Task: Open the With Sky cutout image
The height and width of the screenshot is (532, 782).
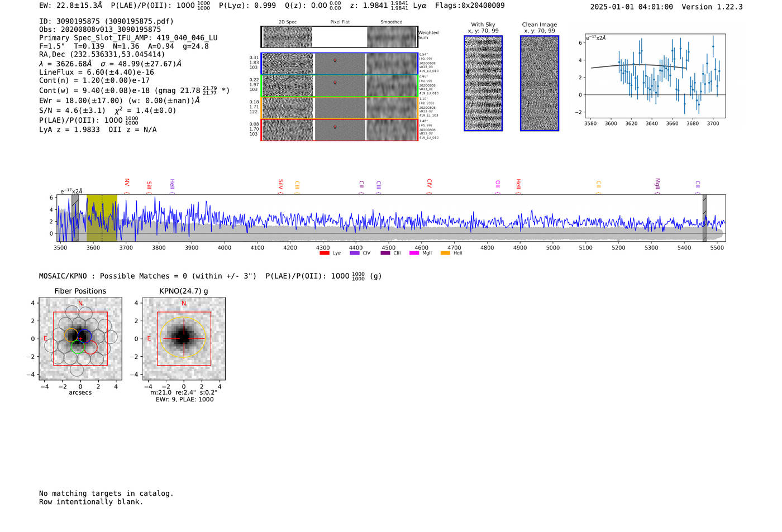Action: pos(483,83)
